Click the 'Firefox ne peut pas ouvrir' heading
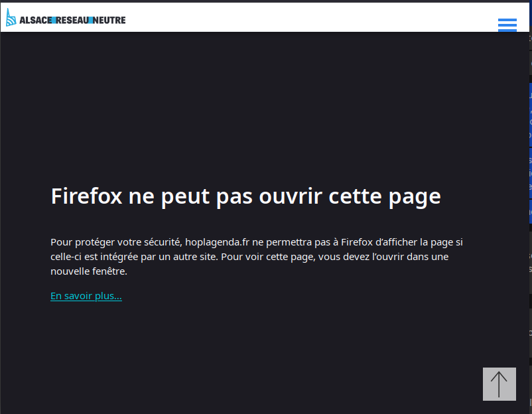 point(245,196)
